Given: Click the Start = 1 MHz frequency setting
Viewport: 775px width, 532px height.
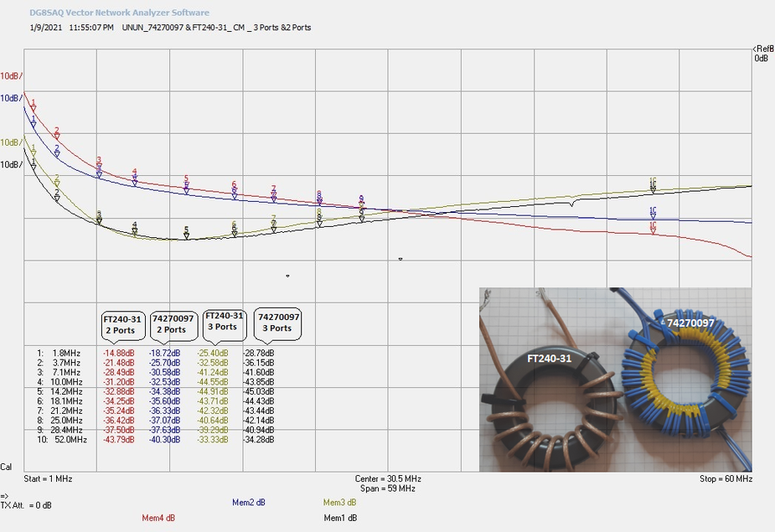Looking at the screenshot, I should point(49,479).
